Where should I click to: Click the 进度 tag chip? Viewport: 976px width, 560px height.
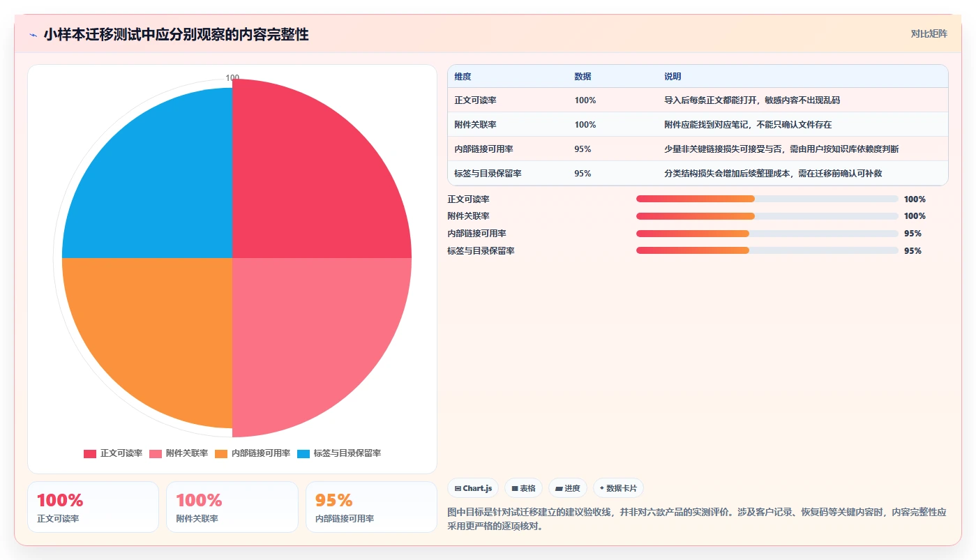pos(568,488)
